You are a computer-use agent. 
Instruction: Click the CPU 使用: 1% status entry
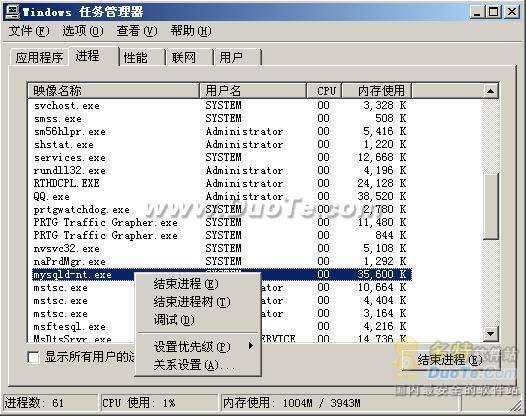(159, 403)
